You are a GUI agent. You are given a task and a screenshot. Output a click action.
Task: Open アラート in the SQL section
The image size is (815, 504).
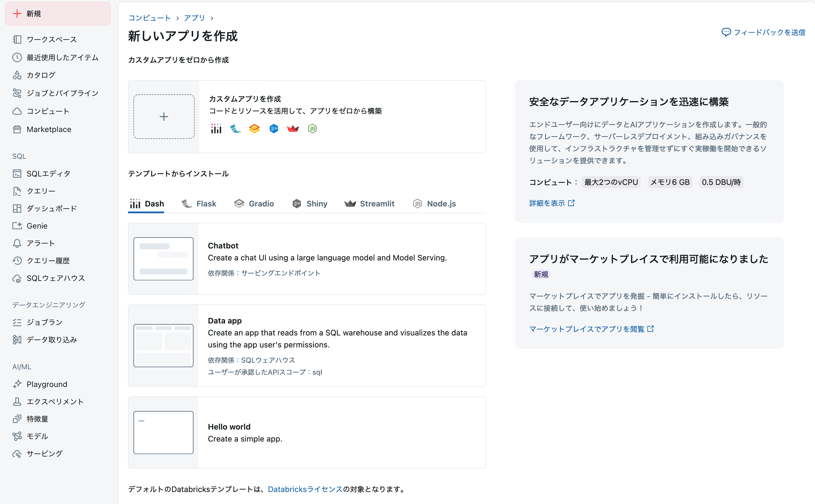[x=40, y=243]
